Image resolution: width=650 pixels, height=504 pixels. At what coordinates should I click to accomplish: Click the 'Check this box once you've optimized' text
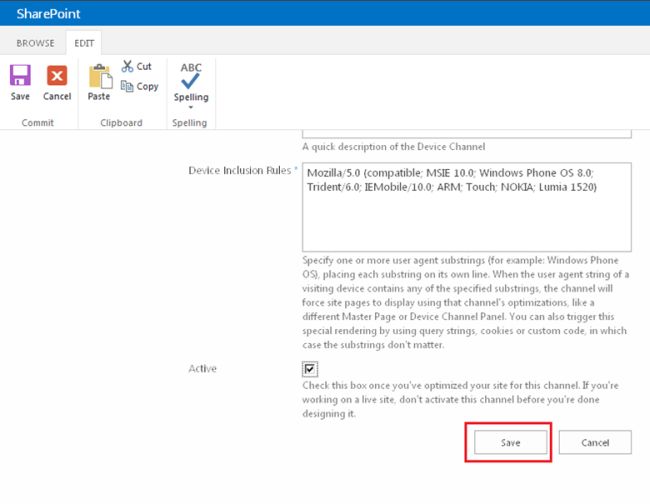(x=460, y=399)
